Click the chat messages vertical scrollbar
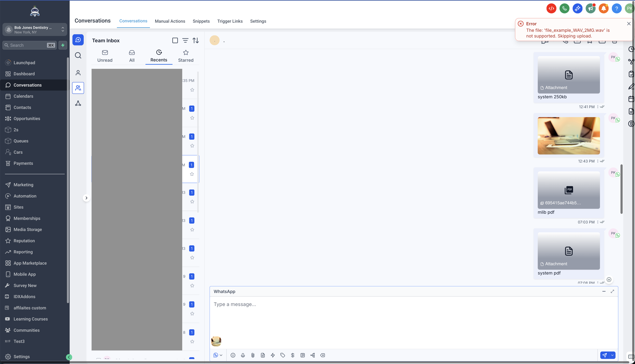635x364 pixels. pyautogui.click(x=621, y=189)
